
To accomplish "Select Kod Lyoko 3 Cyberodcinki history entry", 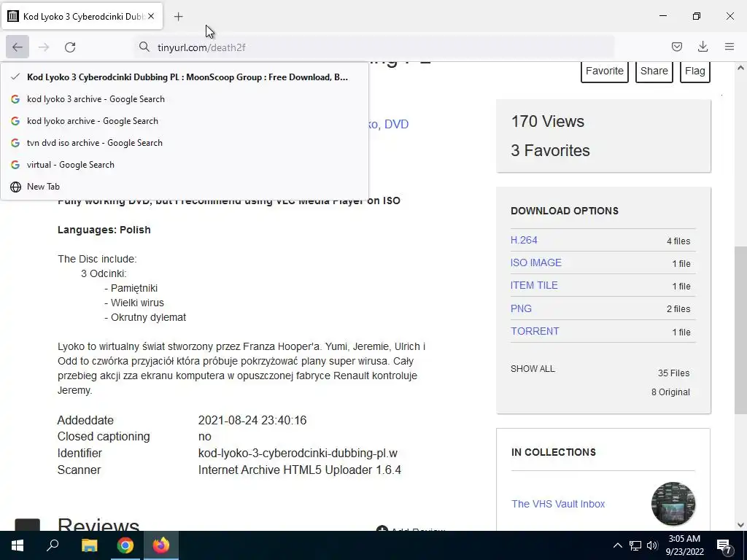I will [x=185, y=77].
